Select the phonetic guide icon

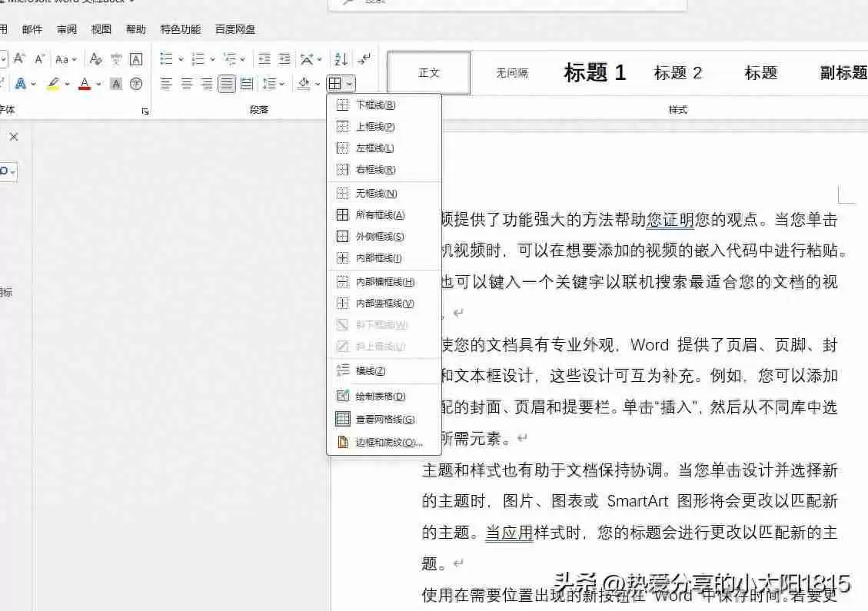coord(116,59)
